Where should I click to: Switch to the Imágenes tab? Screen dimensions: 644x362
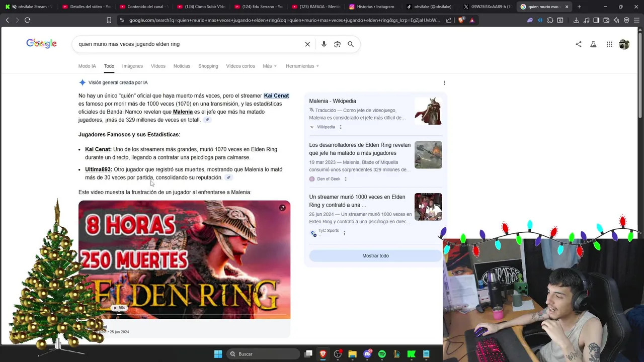click(132, 66)
